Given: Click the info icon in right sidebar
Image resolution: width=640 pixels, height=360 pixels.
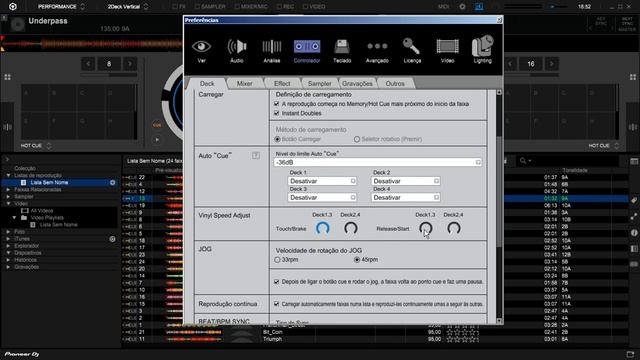Looking at the screenshot, I should pyautogui.click(x=634, y=233).
